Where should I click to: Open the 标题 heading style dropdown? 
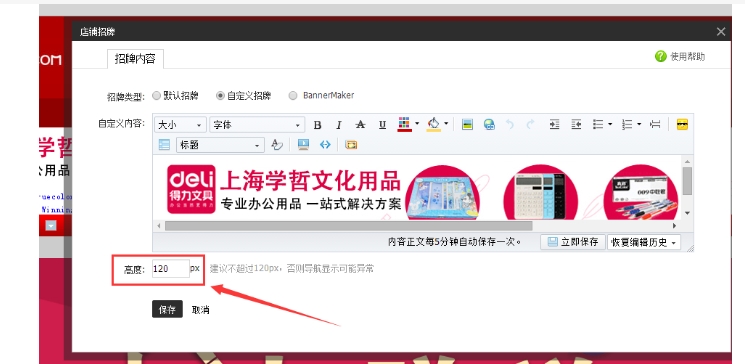(x=220, y=145)
